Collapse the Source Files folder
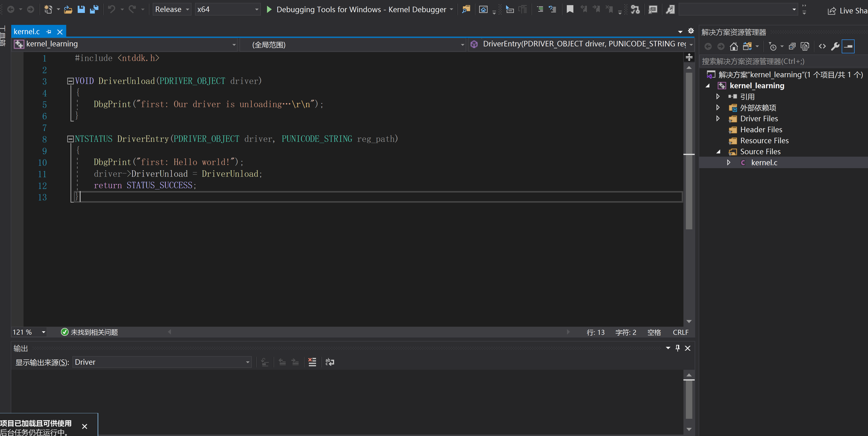This screenshot has width=868, height=436. (x=718, y=152)
